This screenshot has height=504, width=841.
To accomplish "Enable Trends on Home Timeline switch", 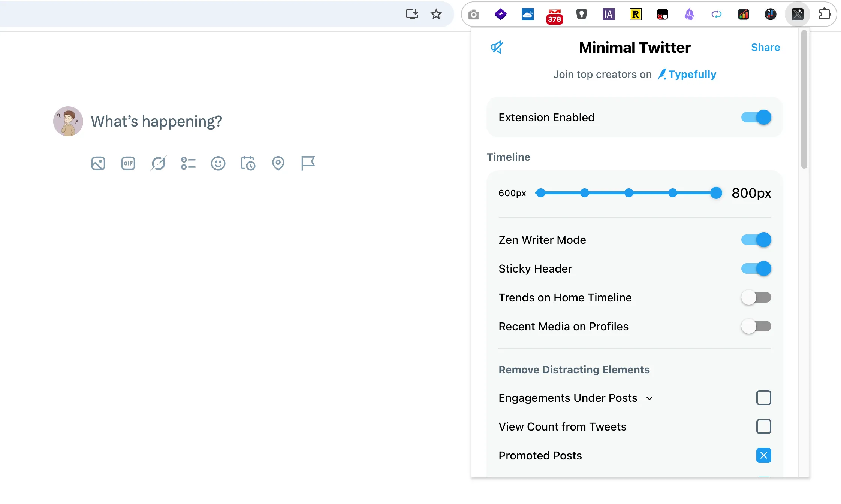I will pos(756,297).
